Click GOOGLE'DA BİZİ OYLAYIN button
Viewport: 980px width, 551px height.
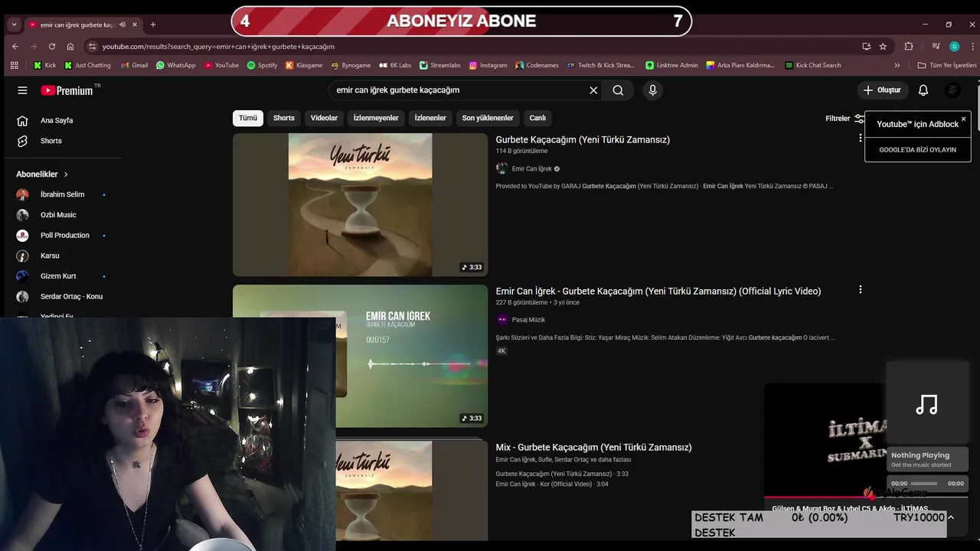click(x=917, y=149)
